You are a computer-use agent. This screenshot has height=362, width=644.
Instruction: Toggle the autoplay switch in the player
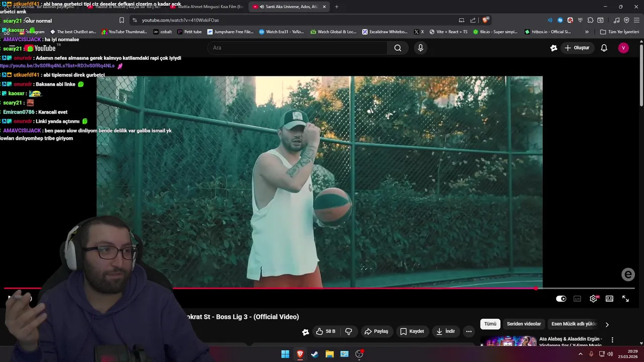[x=561, y=299]
